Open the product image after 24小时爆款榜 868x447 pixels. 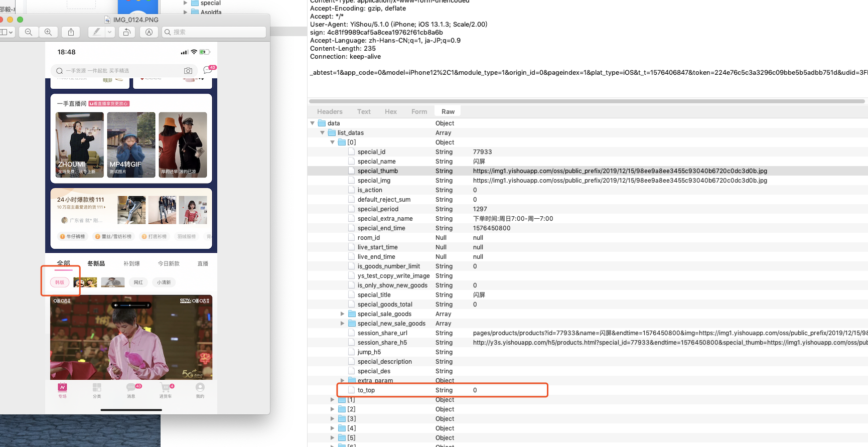(131, 210)
